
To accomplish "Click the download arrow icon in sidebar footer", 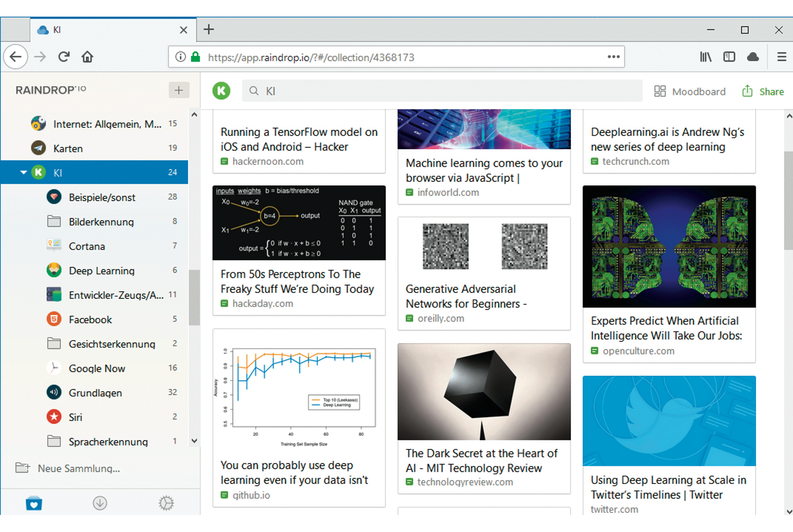I will pyautogui.click(x=100, y=503).
